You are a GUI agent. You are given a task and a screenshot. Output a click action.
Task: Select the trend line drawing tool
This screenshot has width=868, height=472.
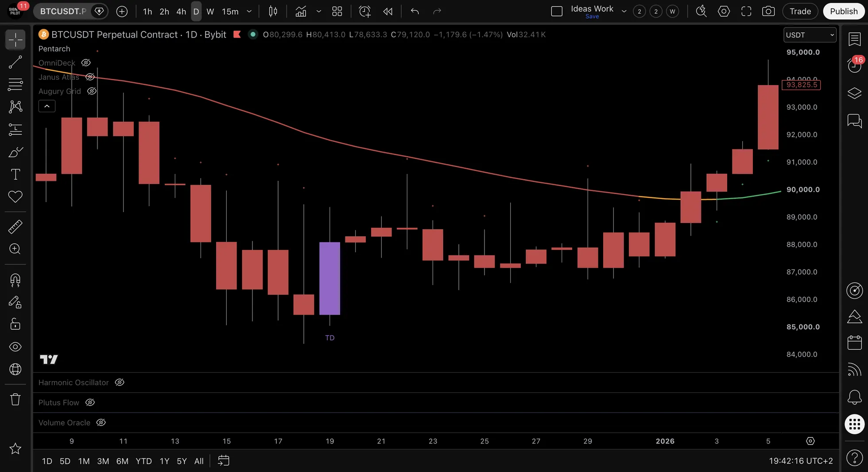point(15,62)
